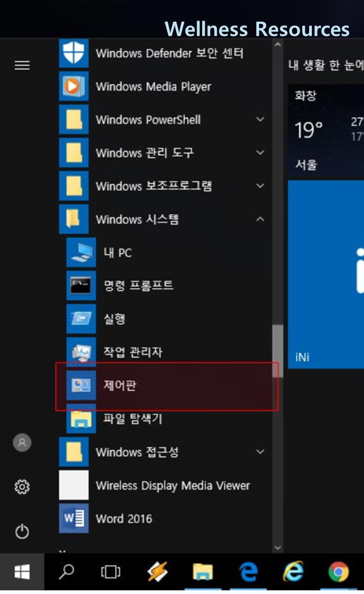The width and height of the screenshot is (364, 594).
Task: Open Windows Defender shield icon
Action: 74,53
